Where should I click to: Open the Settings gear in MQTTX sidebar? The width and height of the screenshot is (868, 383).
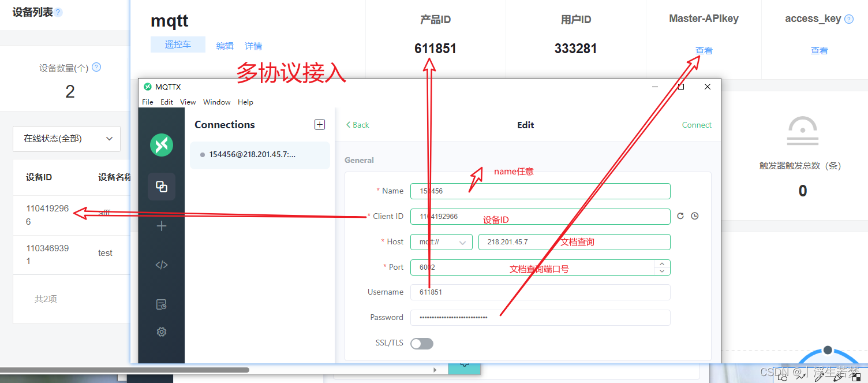162,332
